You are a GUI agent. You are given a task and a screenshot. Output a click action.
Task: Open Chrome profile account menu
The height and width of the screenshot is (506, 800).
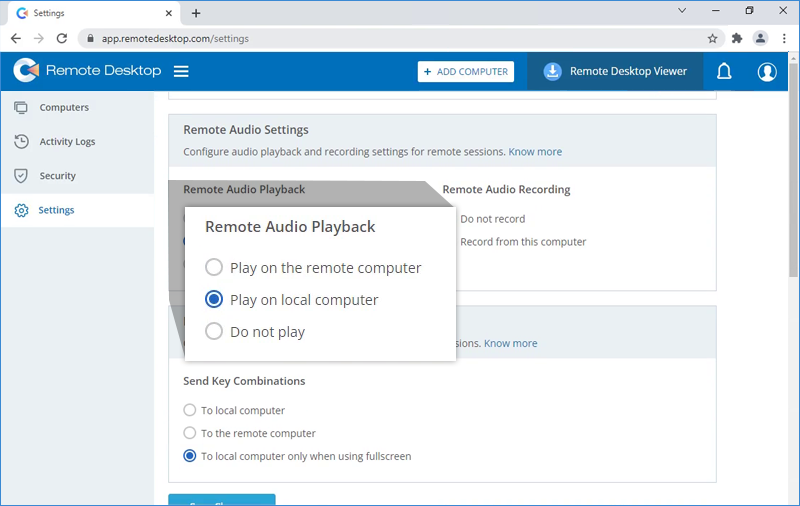(x=760, y=38)
